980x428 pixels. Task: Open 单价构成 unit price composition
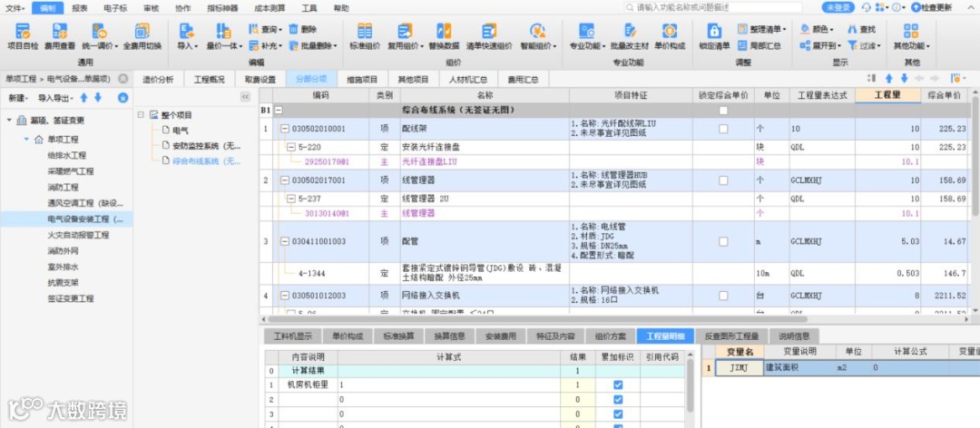[x=670, y=36]
